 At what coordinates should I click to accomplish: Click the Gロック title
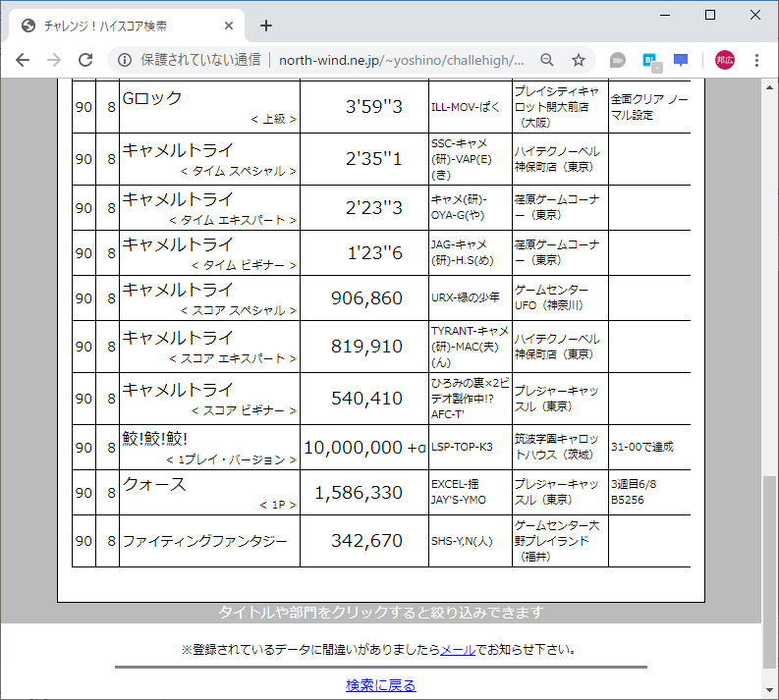[x=152, y=98]
